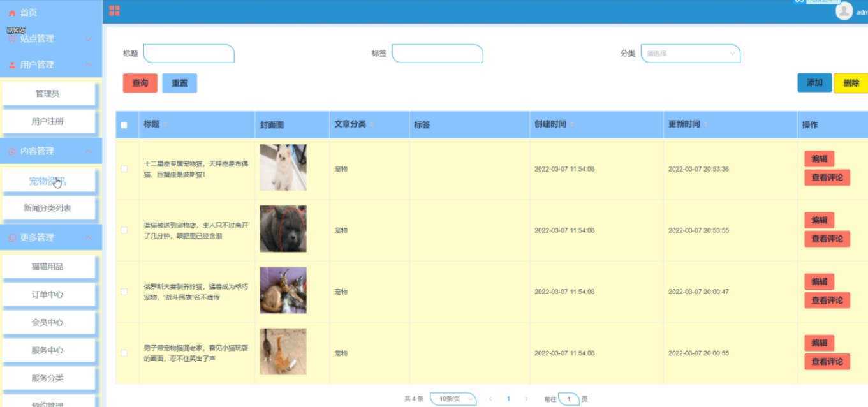Click 查看评论 for 男子带宠物猫回老家 row
Screen dimensions: 868x407
827,362
